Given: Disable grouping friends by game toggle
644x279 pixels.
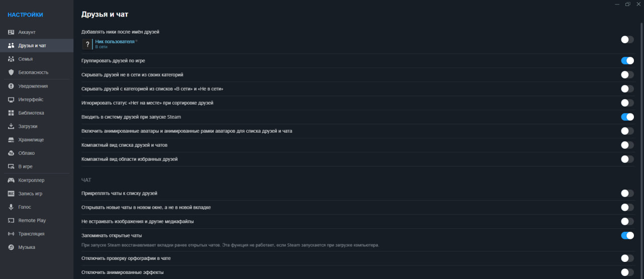Looking at the screenshot, I should pos(627,61).
